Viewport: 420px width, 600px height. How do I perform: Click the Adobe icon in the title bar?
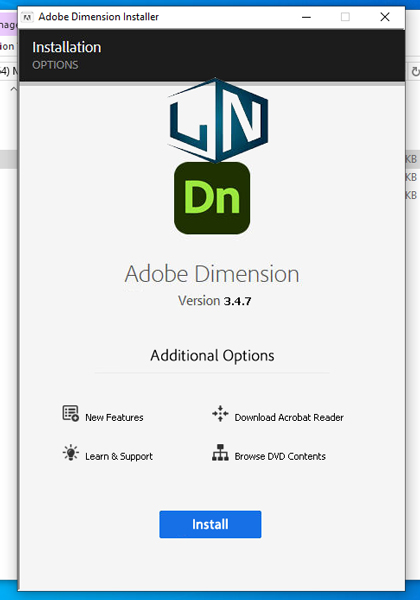point(27,17)
